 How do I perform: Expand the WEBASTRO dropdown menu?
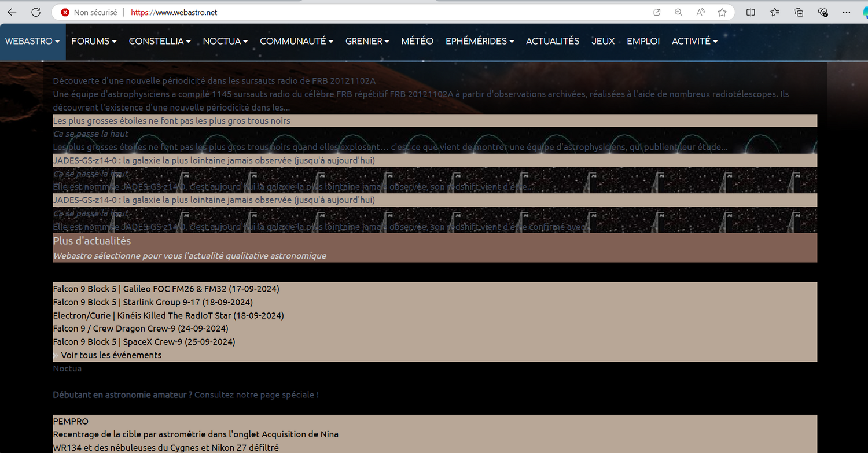tap(33, 41)
